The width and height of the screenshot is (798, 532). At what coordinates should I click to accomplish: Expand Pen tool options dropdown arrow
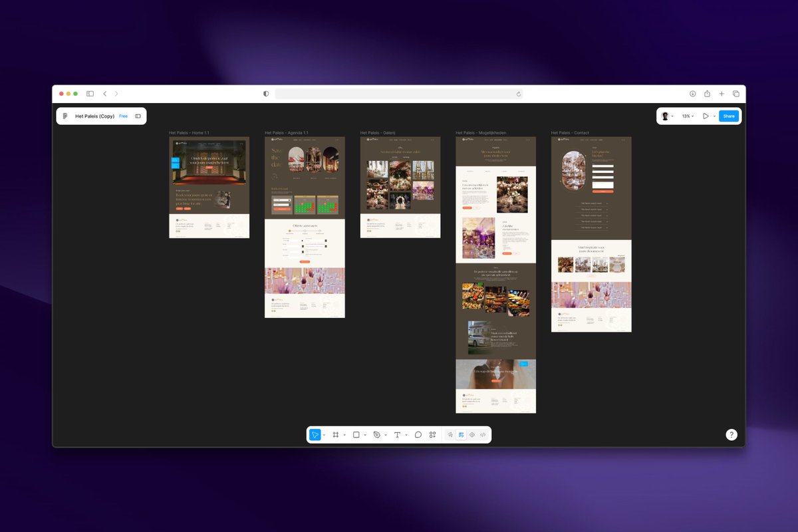[x=386, y=435]
